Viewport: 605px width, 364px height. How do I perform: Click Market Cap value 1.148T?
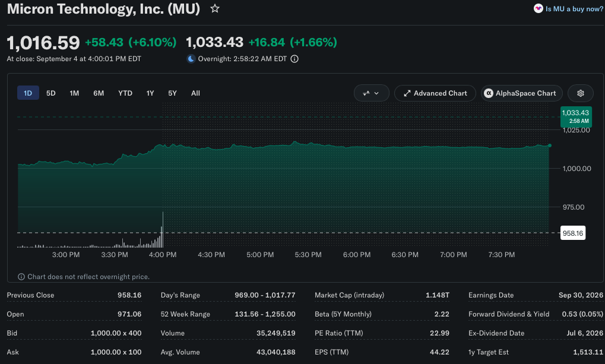point(437,295)
